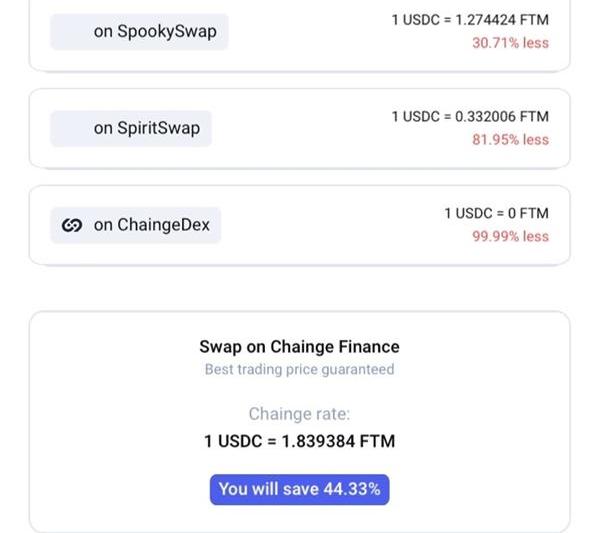The width and height of the screenshot is (600, 533).
Task: Click the red "99.99% less" text
Action: pyautogui.click(x=510, y=237)
